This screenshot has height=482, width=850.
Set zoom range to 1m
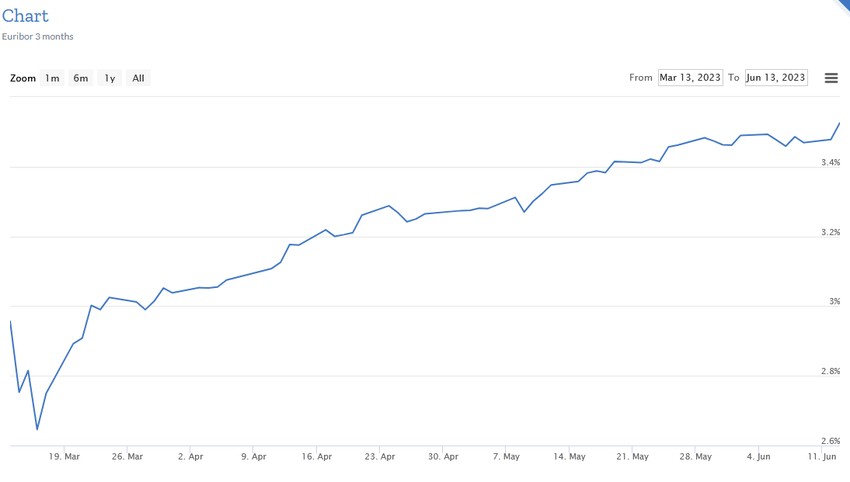[52, 78]
